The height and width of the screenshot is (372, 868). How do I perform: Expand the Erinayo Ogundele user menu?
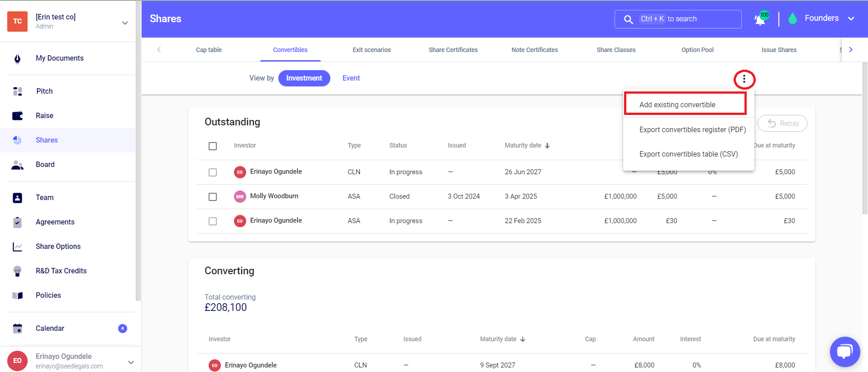(131, 362)
